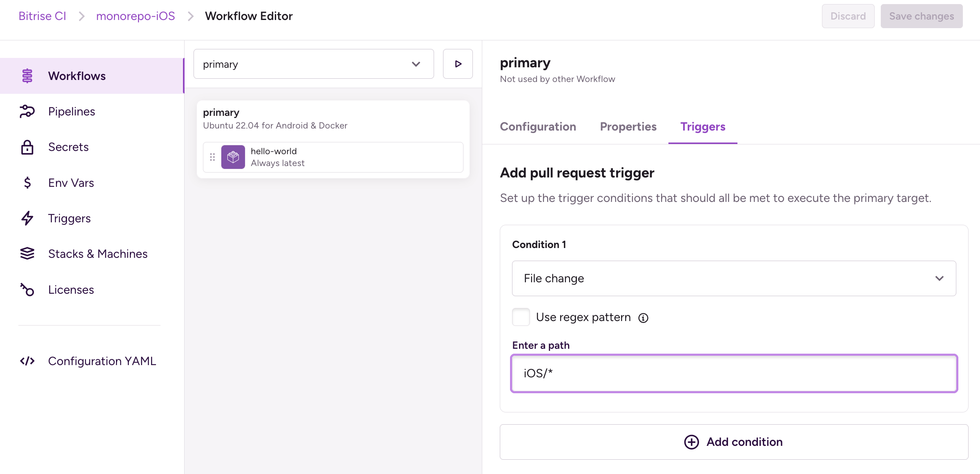
Task: Click the 'Condition 1' label
Action: tap(539, 245)
